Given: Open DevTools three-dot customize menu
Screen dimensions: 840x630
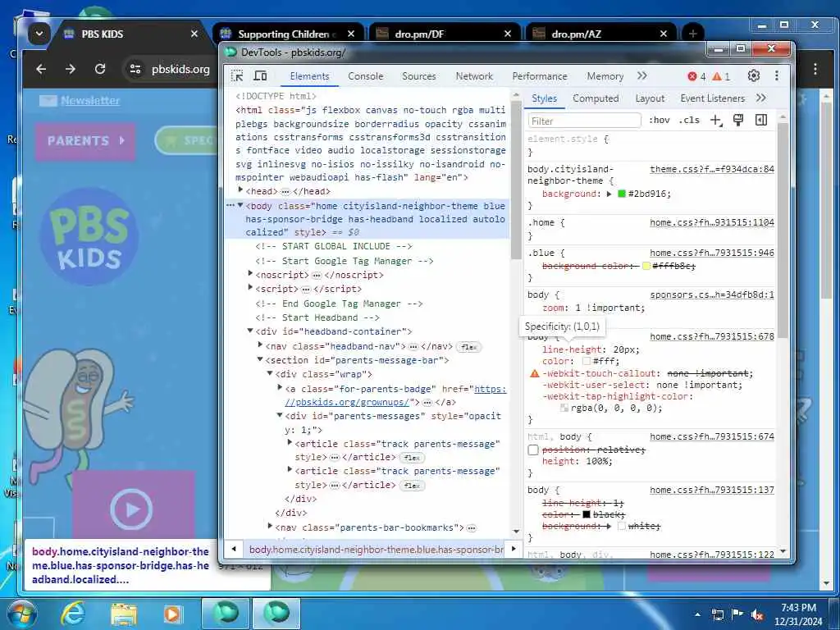Looking at the screenshot, I should (777, 76).
